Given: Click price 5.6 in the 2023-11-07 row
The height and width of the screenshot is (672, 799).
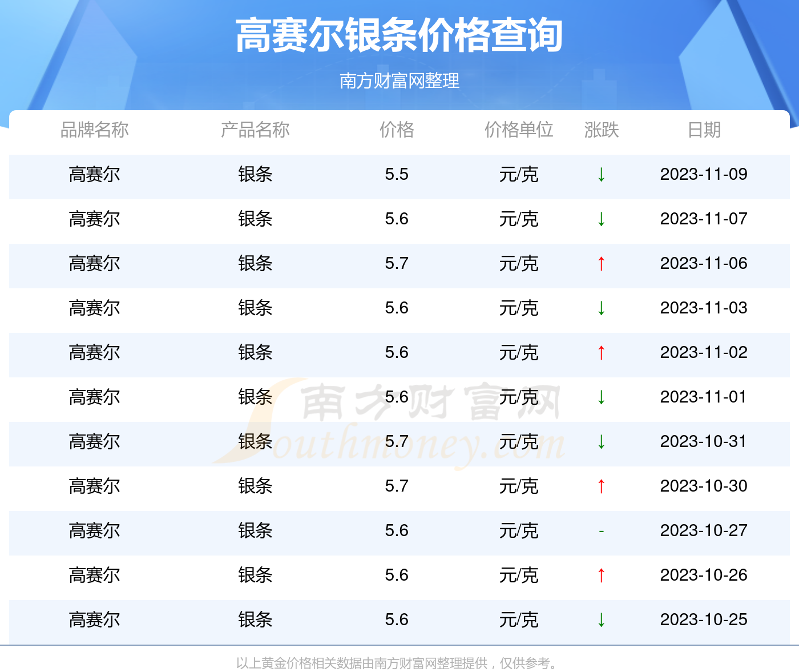Looking at the screenshot, I should 397,219.
